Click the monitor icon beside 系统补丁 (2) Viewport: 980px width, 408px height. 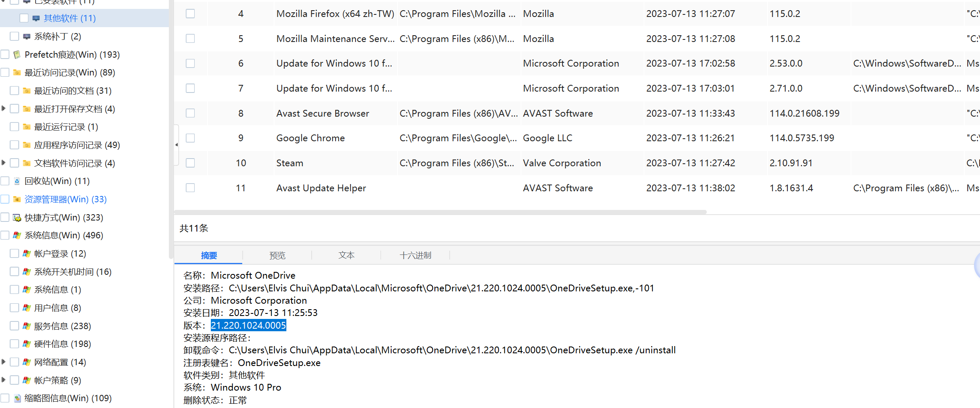(x=27, y=36)
